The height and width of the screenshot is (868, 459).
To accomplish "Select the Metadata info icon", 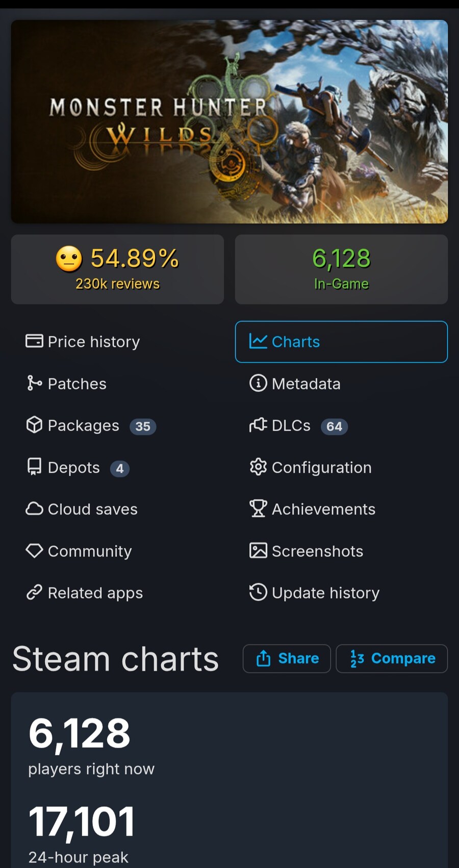I will [258, 383].
